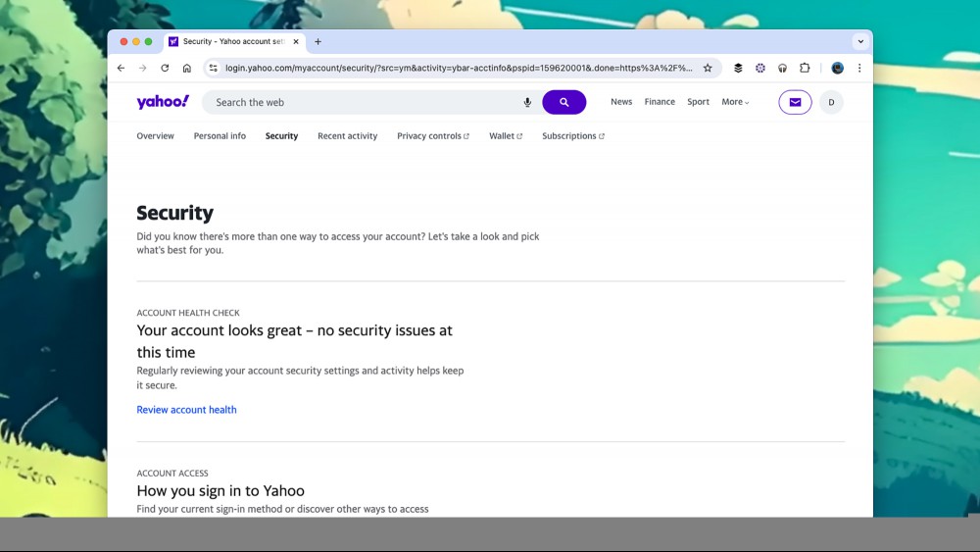Click the Yahoo logo
This screenshot has height=552, width=980.
pos(163,102)
